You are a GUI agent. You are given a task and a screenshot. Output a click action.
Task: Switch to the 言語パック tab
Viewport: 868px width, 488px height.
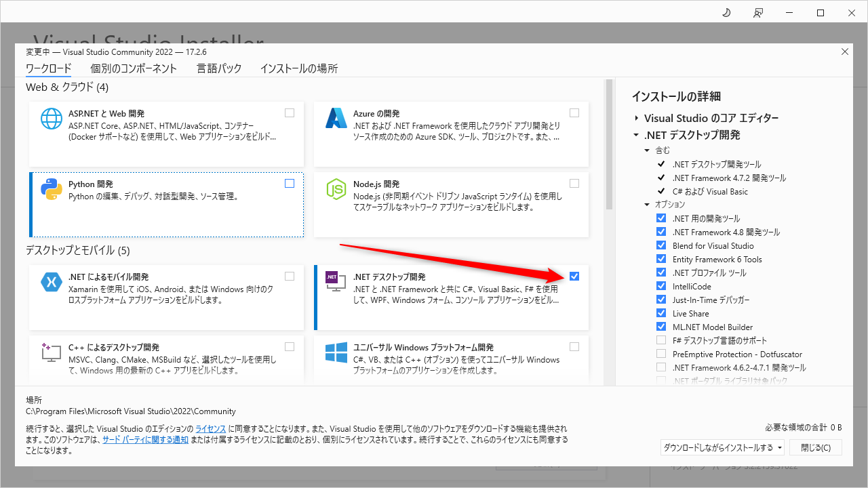219,68
